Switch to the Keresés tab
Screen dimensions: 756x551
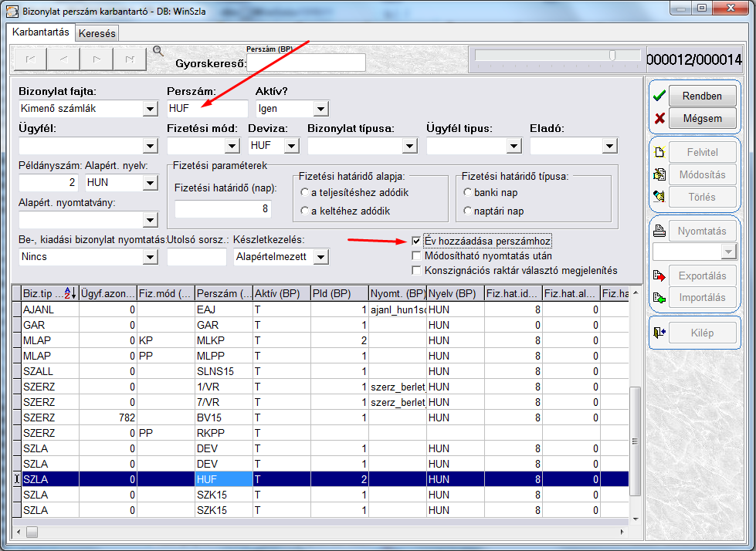click(97, 33)
